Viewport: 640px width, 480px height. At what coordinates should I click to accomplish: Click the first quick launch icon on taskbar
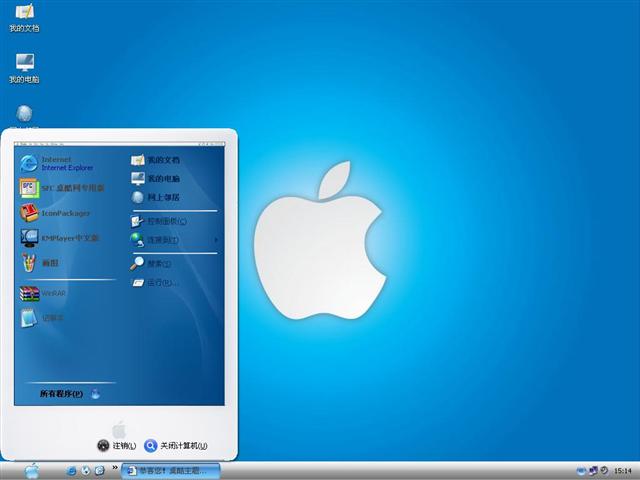click(x=71, y=471)
